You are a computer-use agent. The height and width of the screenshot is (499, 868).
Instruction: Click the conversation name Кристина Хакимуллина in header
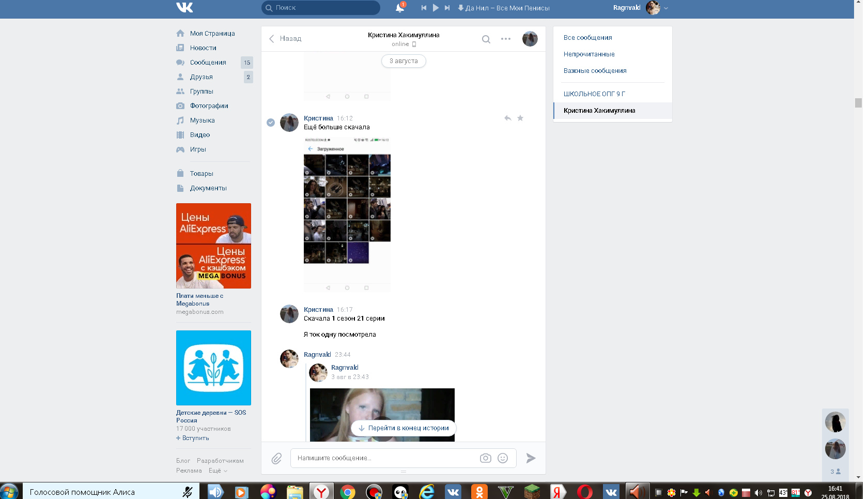coord(404,35)
